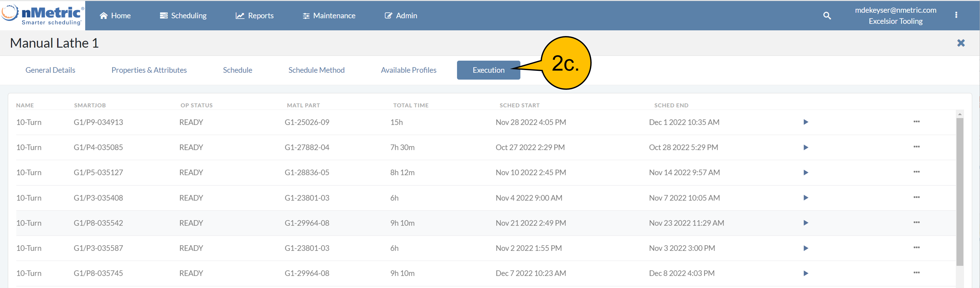Switch to the General Details tab

50,70
